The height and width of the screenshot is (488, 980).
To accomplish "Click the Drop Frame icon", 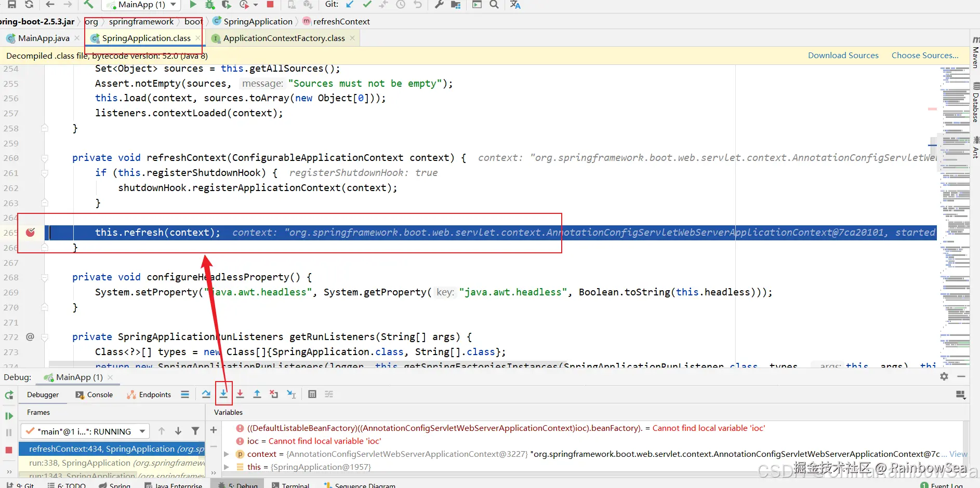I will (274, 395).
